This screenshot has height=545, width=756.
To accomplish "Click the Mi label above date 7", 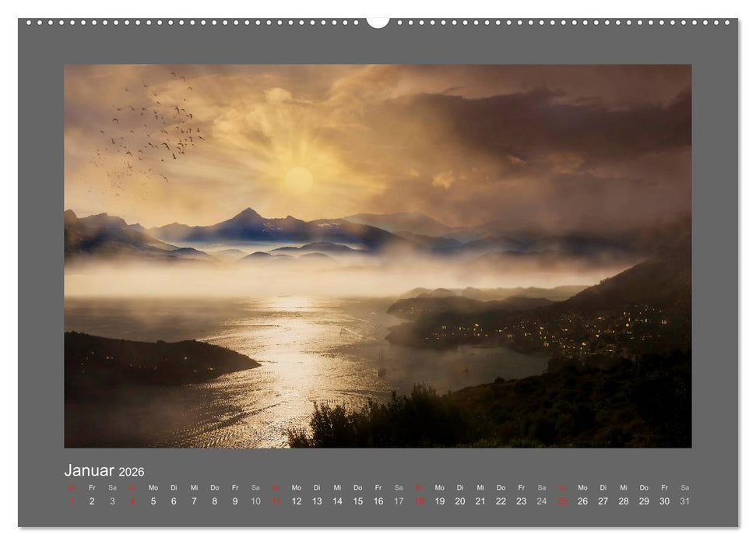I will (193, 488).
